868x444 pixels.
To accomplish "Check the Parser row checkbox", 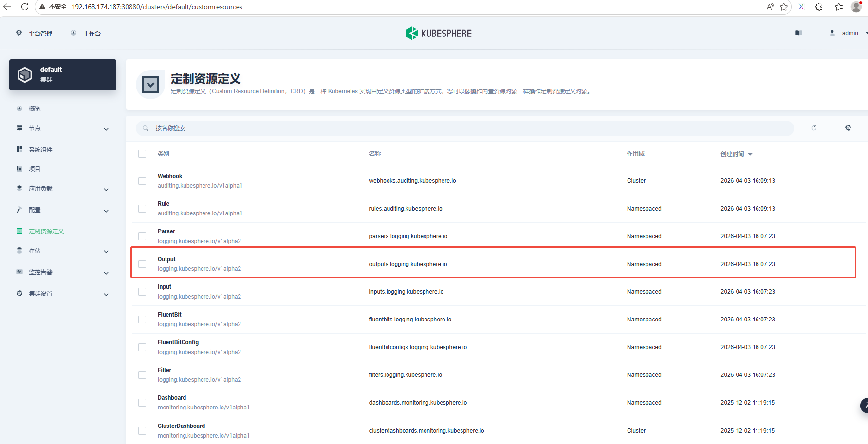I will [x=142, y=236].
